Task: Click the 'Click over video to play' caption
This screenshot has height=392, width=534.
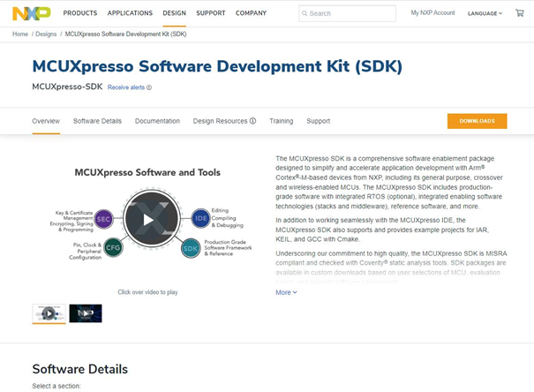Action: [x=147, y=292]
